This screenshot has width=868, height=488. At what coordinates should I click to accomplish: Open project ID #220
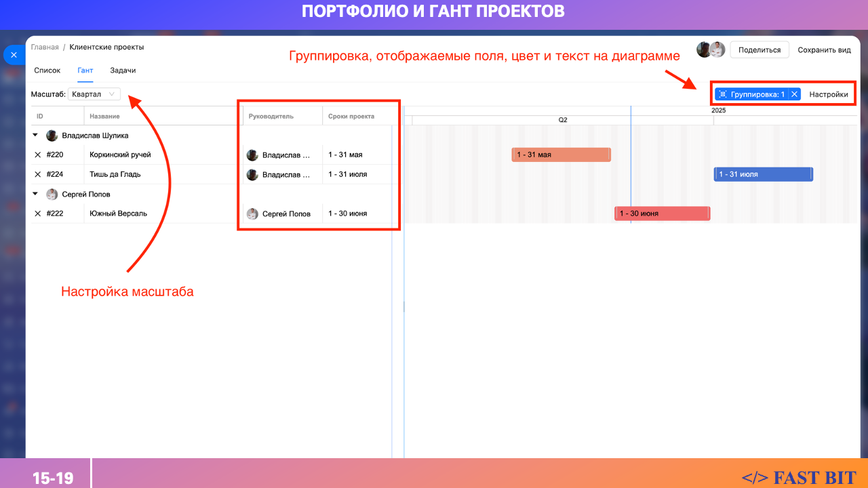[x=55, y=155]
